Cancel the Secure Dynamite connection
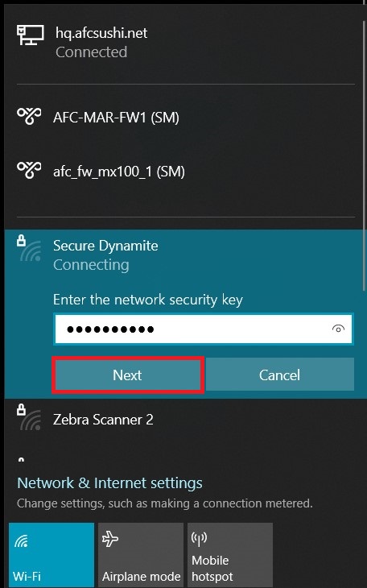The image size is (367, 588). [279, 375]
